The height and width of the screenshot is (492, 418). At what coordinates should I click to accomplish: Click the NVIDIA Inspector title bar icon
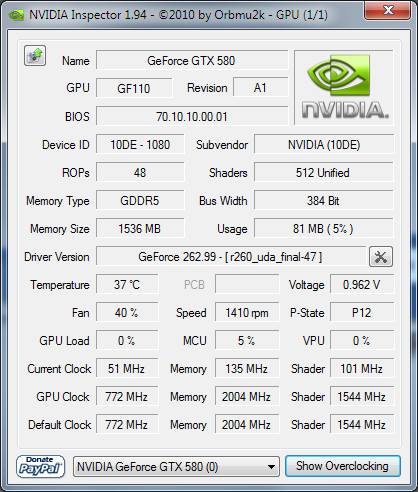click(x=16, y=15)
